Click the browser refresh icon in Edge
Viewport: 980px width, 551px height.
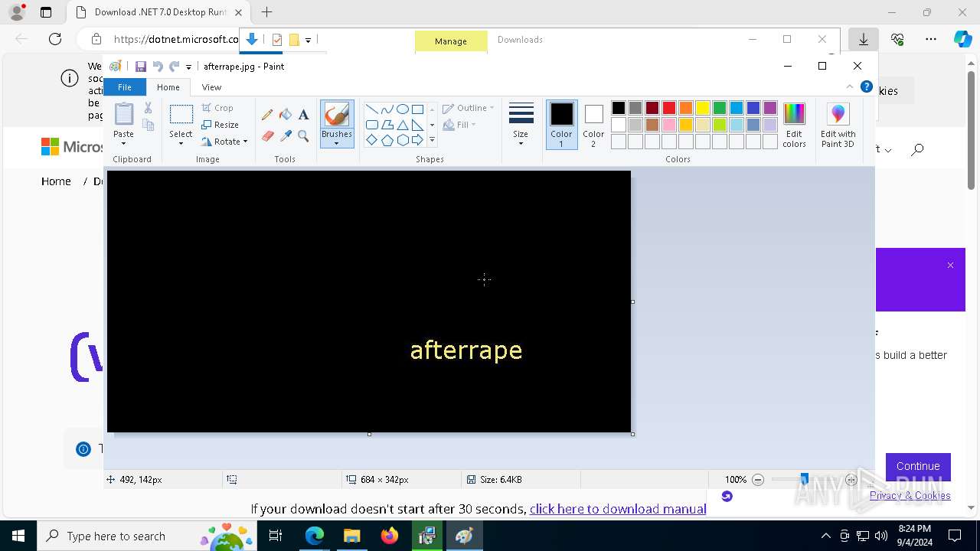(x=55, y=39)
